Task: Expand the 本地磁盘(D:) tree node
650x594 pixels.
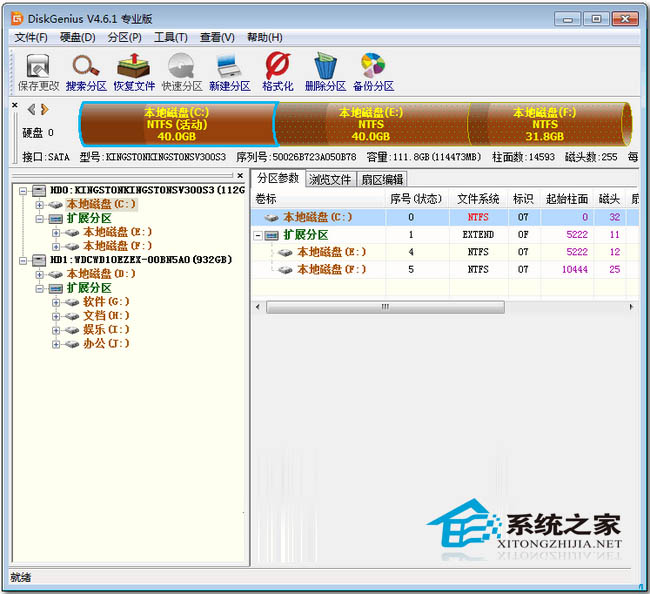Action: 39,274
